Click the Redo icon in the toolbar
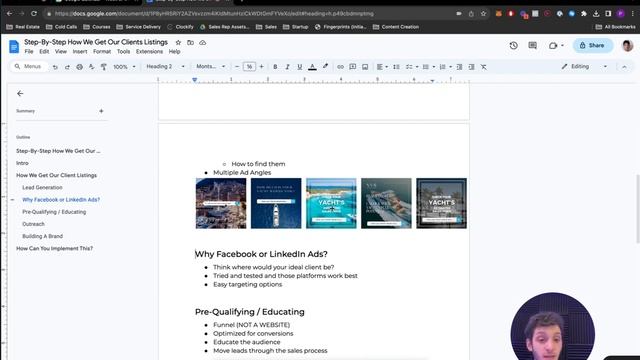The height and width of the screenshot is (360, 640). coord(67,67)
